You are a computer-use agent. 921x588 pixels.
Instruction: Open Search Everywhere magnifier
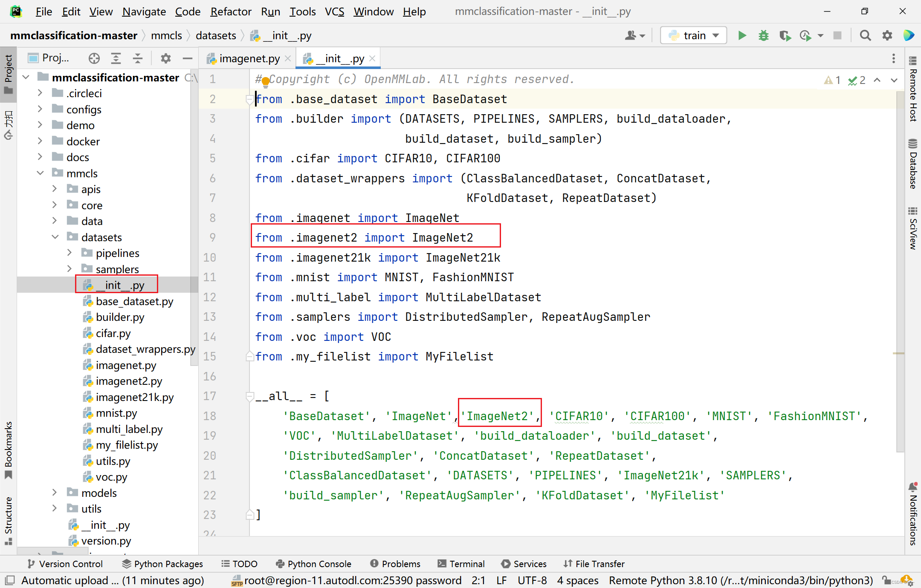865,35
